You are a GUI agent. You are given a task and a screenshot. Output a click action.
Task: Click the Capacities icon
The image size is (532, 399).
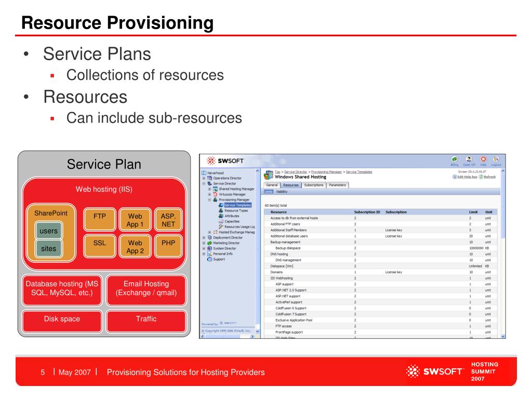pyautogui.click(x=221, y=221)
